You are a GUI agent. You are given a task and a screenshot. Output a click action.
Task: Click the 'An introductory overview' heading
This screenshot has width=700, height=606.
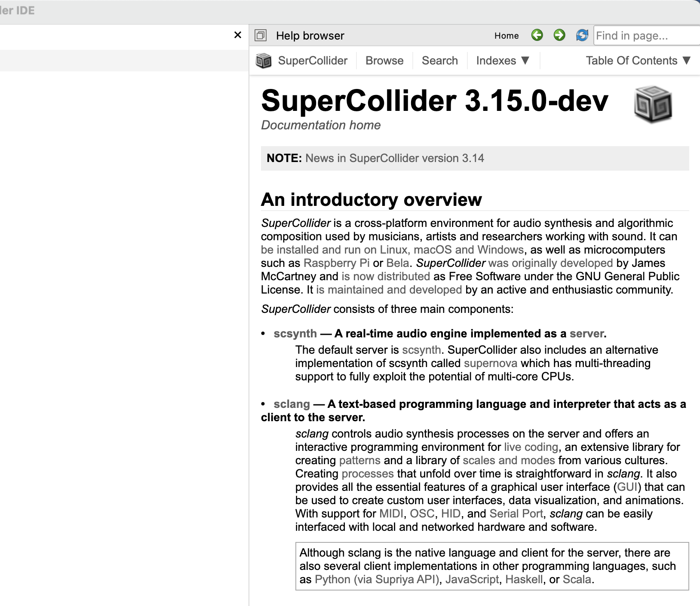(x=371, y=199)
